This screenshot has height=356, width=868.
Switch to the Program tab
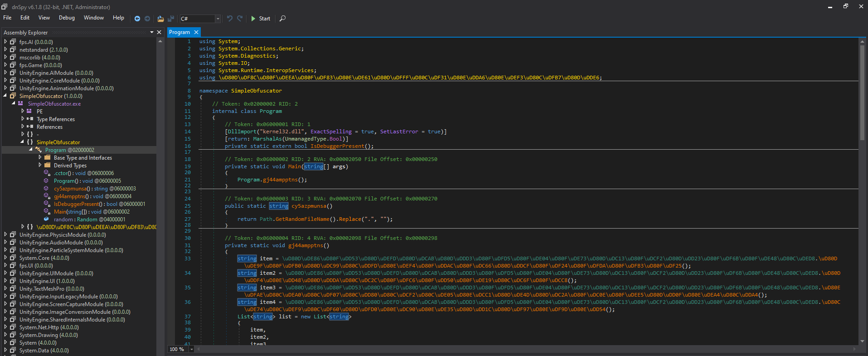click(x=179, y=32)
